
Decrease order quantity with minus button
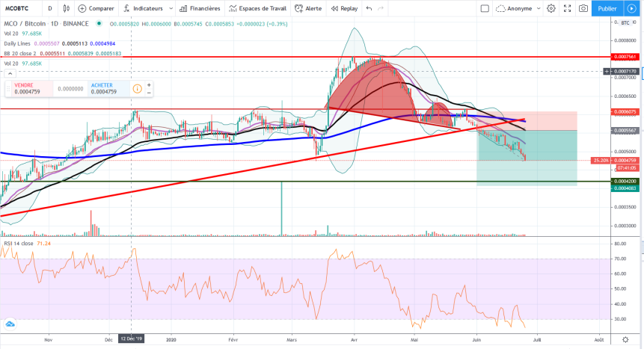[149, 93]
